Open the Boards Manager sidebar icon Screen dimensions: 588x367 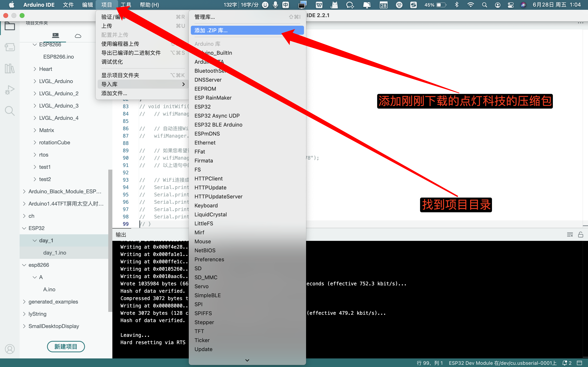[10, 47]
